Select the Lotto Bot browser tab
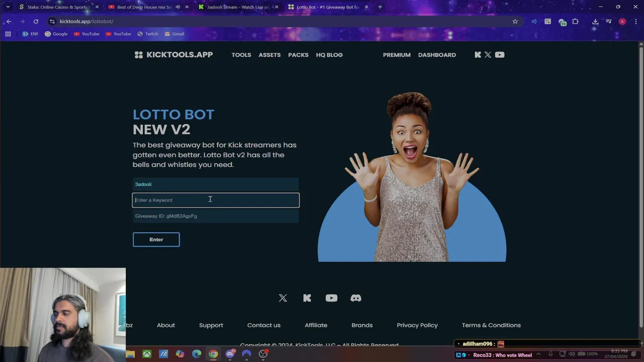Image resolution: width=644 pixels, height=362 pixels. (x=328, y=7)
